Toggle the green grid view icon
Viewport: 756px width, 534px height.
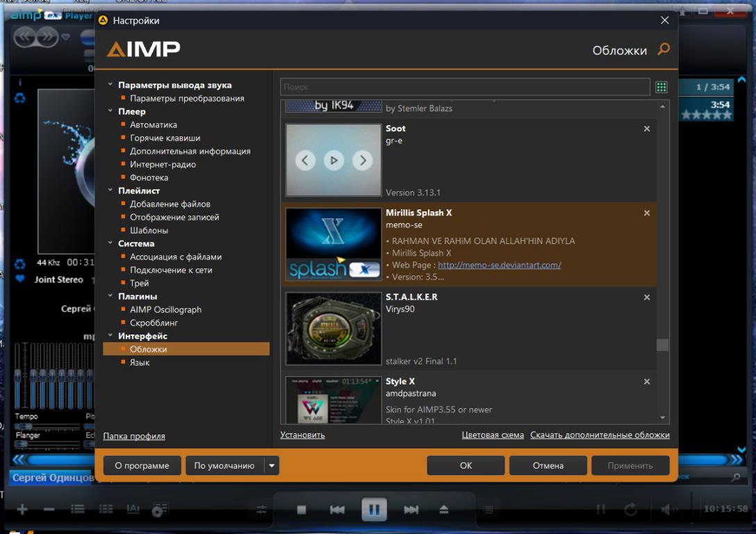tap(661, 87)
